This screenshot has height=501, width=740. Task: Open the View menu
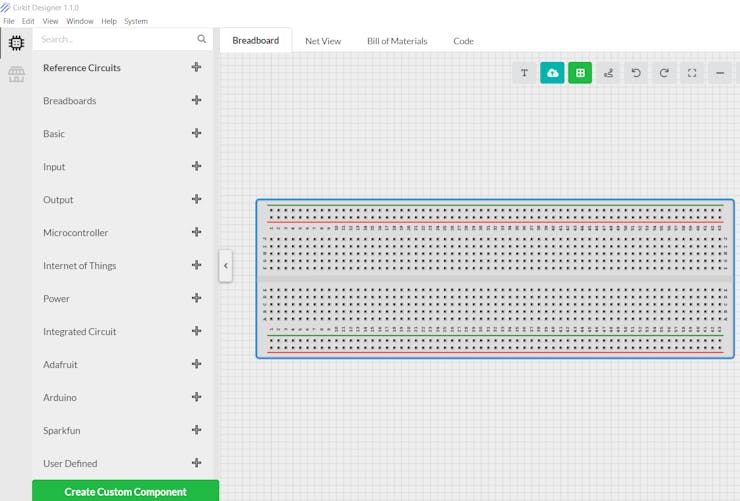coord(50,21)
